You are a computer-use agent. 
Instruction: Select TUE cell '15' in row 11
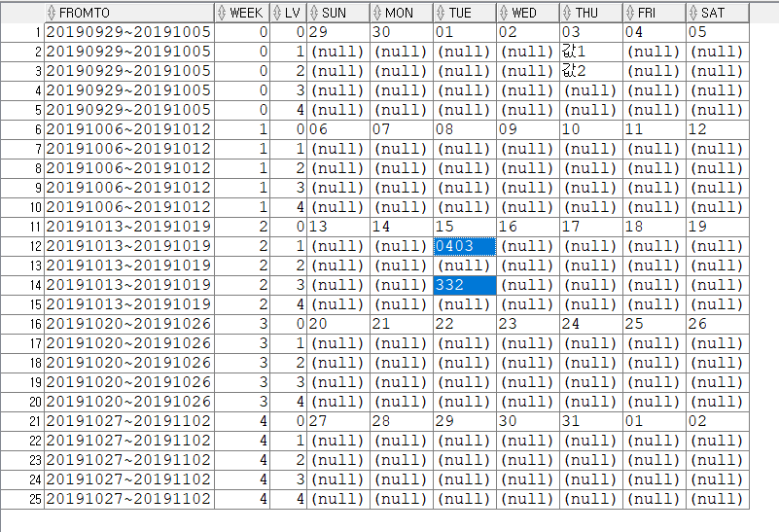tap(465, 227)
